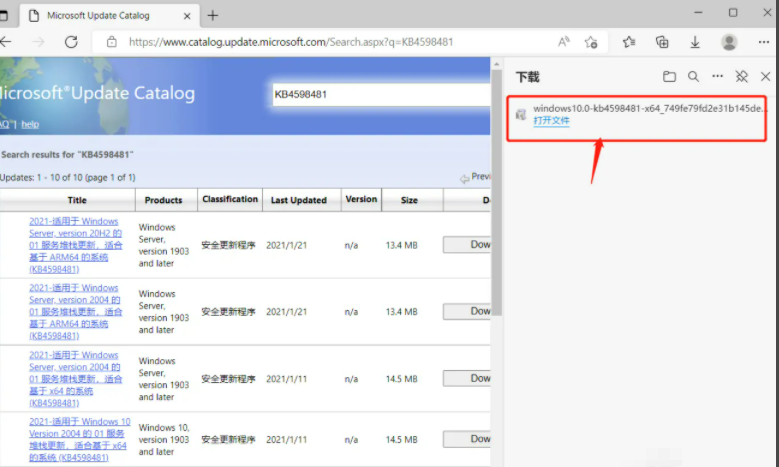The width and height of the screenshot is (779, 467).
Task: Sort by the Size column header
Action: (409, 200)
